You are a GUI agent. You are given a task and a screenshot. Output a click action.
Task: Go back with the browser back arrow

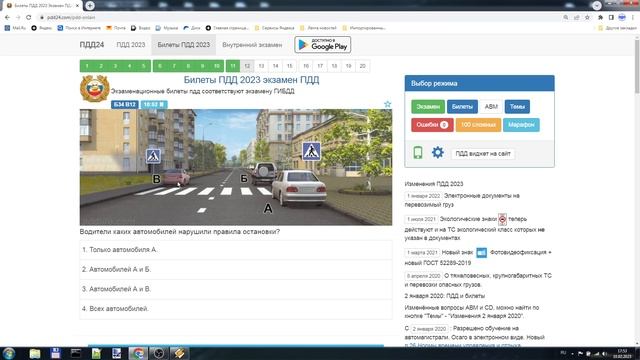coord(7,18)
